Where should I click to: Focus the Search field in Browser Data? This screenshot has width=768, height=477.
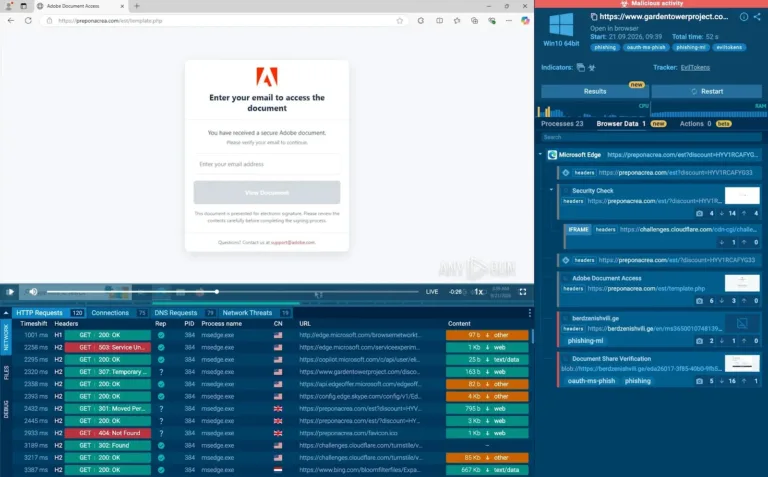point(651,138)
